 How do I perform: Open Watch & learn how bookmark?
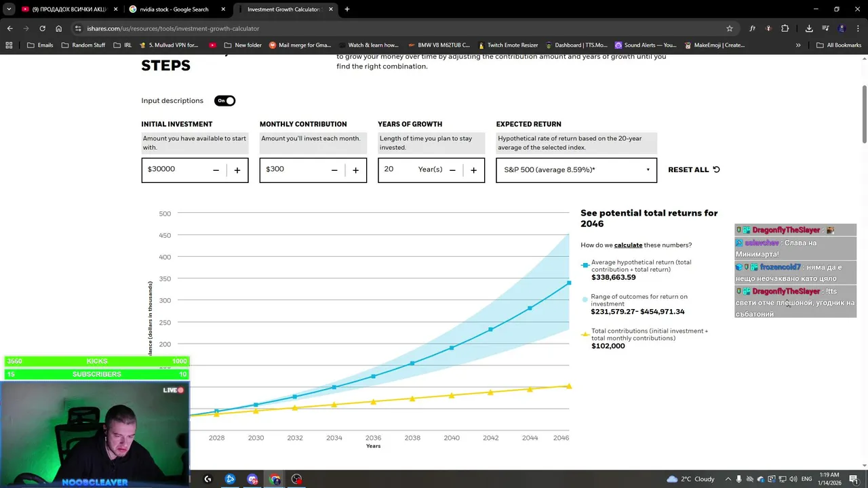coord(368,45)
